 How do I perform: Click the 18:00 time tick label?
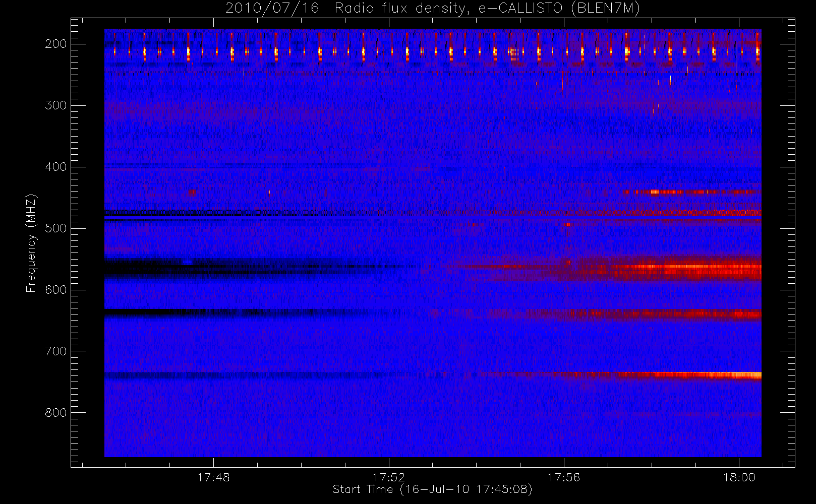[x=739, y=477]
